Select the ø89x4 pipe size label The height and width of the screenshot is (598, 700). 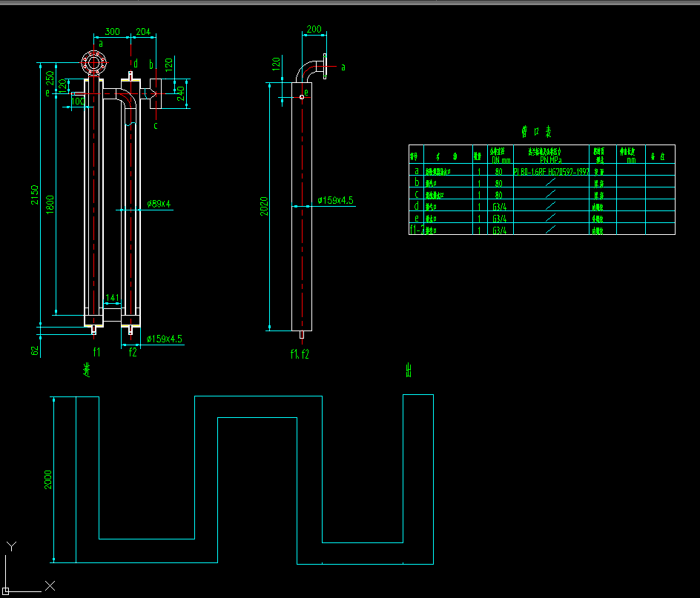pyautogui.click(x=159, y=203)
